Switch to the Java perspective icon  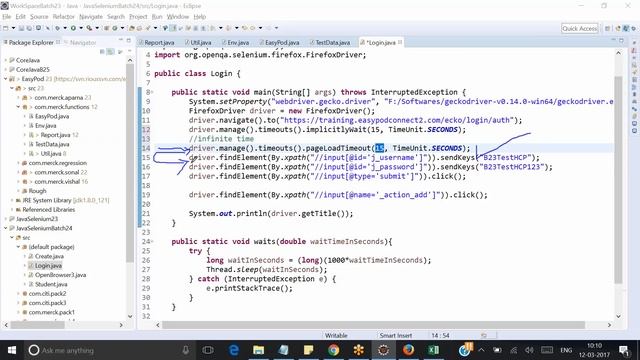point(626,28)
